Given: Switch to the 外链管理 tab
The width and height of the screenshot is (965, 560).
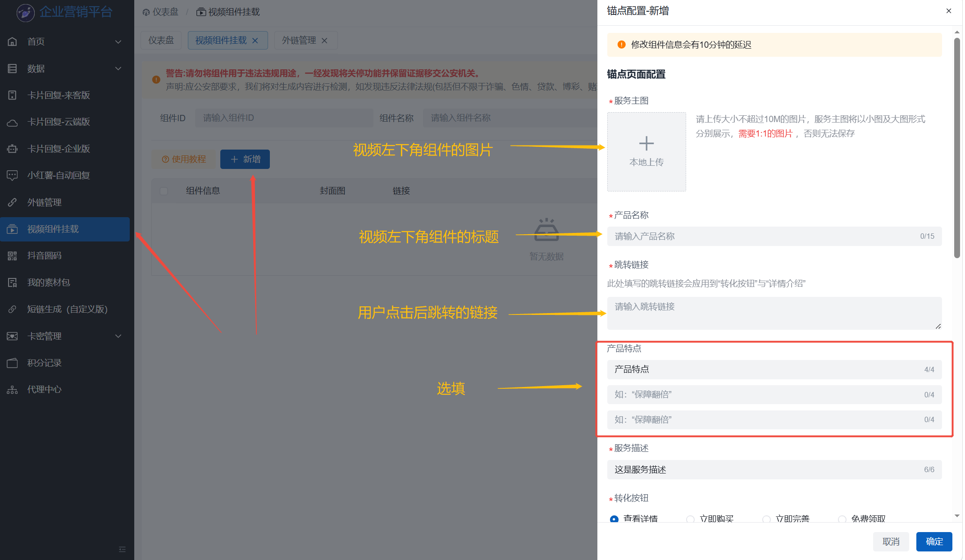Looking at the screenshot, I should [299, 40].
